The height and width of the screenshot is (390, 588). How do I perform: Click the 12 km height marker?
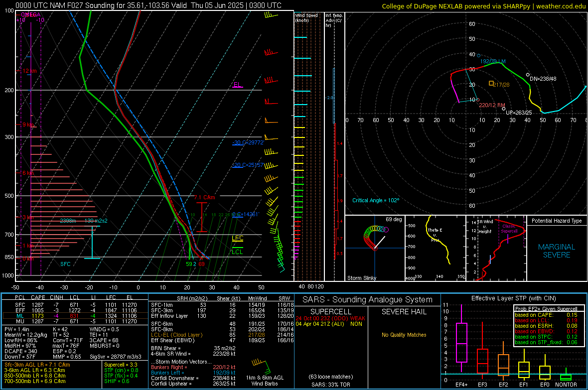(29, 71)
